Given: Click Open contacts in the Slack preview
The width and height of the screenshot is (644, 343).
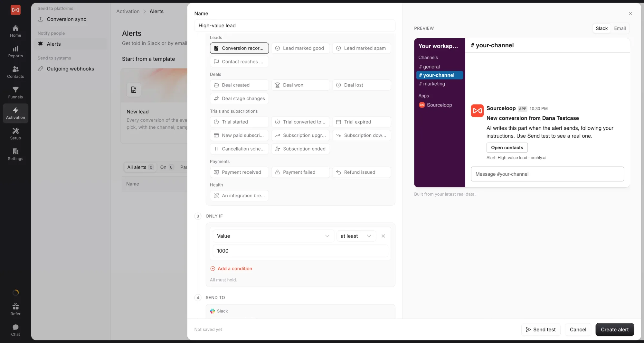Looking at the screenshot, I should pos(507,148).
